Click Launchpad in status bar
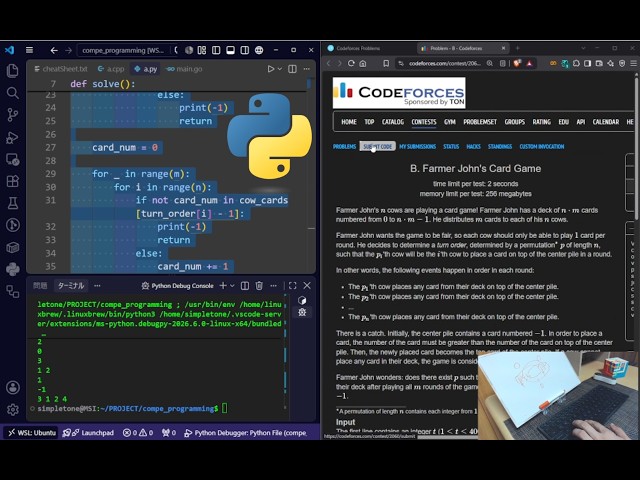Screen dimensions: 640x480 (x=88, y=433)
